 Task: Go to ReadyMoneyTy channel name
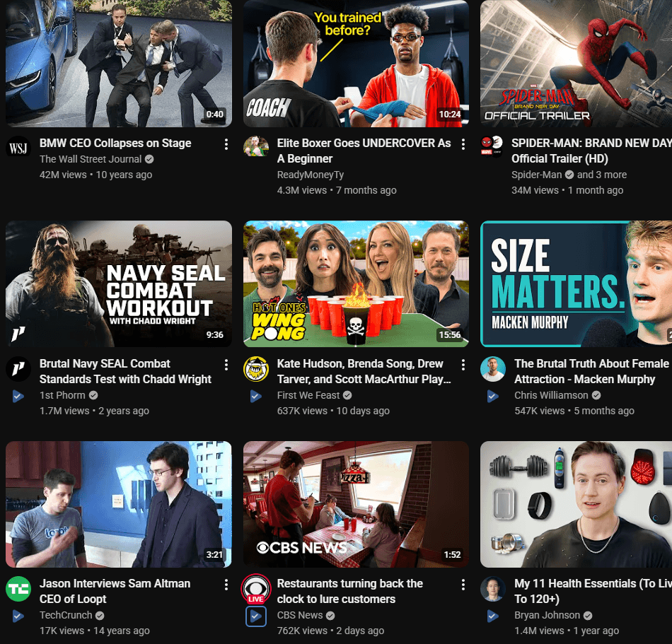[311, 175]
